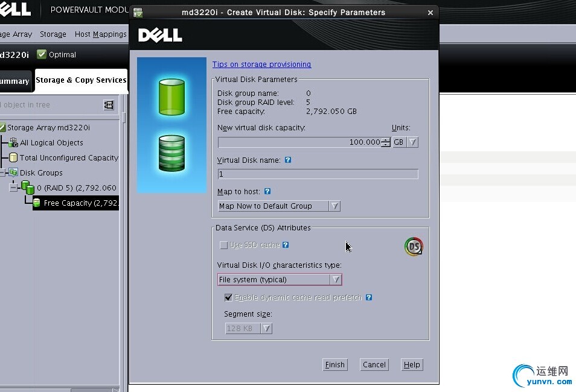Click the DS data service icon

point(414,246)
